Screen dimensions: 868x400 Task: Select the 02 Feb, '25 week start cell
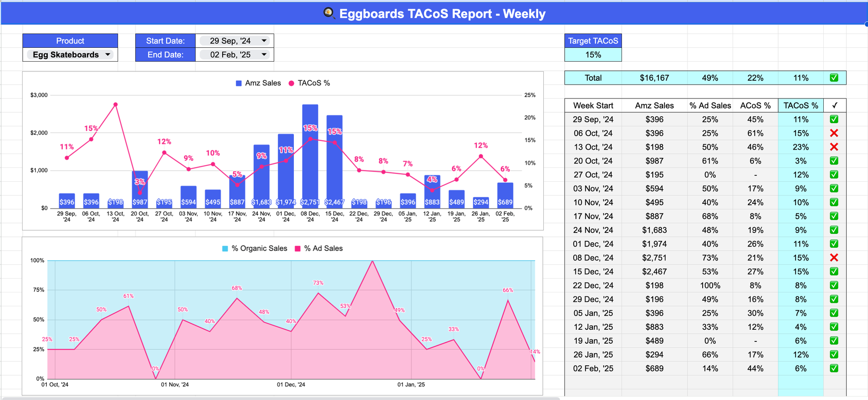[593, 368]
